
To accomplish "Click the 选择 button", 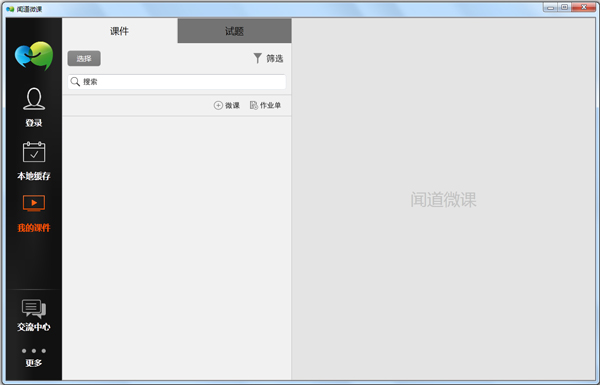I will [x=84, y=59].
